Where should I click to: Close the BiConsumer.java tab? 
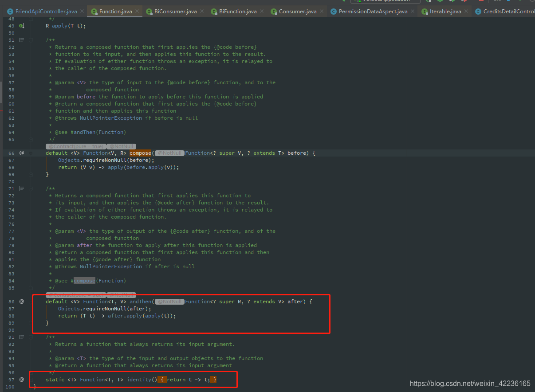(x=203, y=12)
